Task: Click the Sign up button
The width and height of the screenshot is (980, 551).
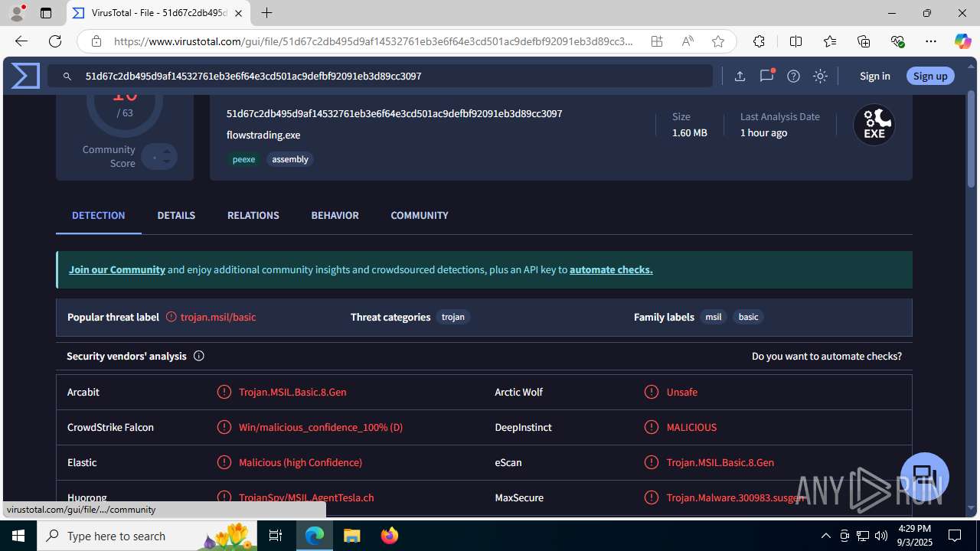Action: pos(930,76)
